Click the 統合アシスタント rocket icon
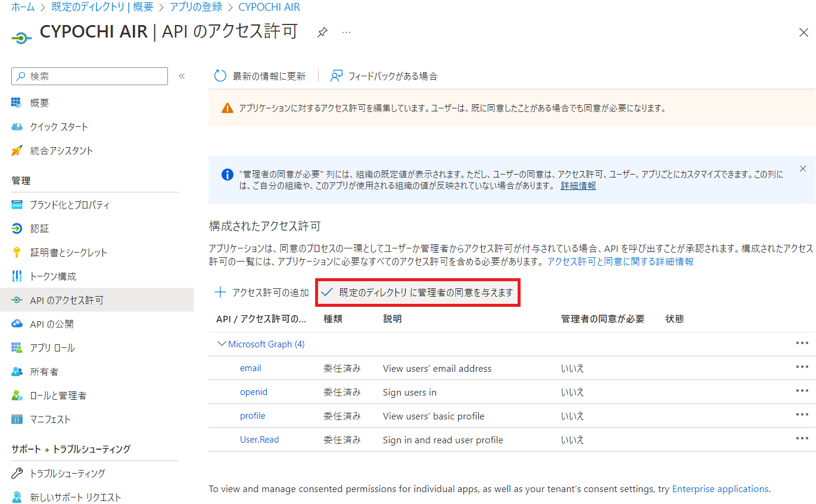Viewport: 816px width, 504px height. [x=17, y=151]
